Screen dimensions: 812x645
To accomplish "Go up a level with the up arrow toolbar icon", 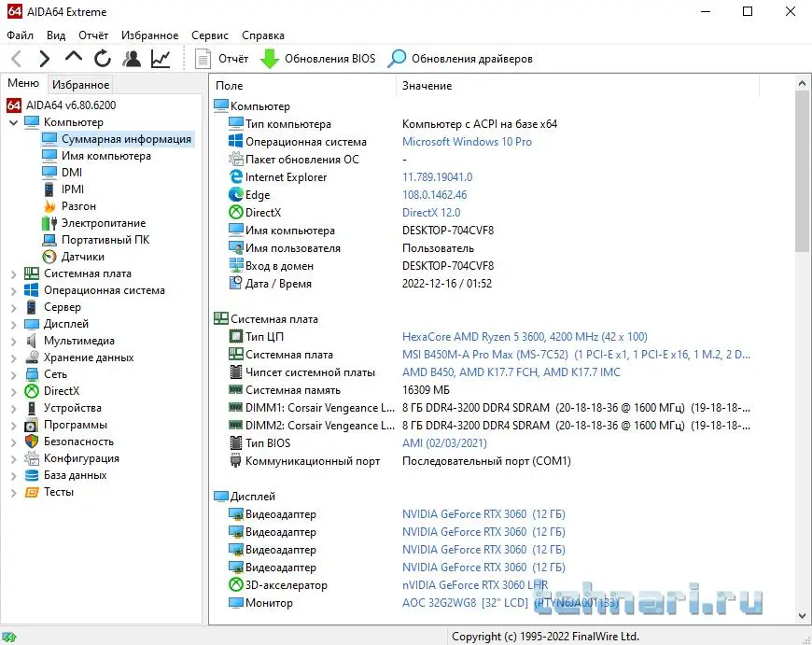I will tap(74, 57).
